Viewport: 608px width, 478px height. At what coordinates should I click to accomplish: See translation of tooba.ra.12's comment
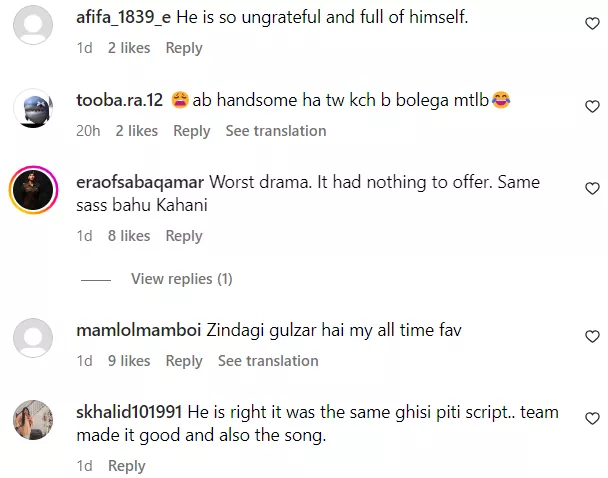click(x=276, y=131)
